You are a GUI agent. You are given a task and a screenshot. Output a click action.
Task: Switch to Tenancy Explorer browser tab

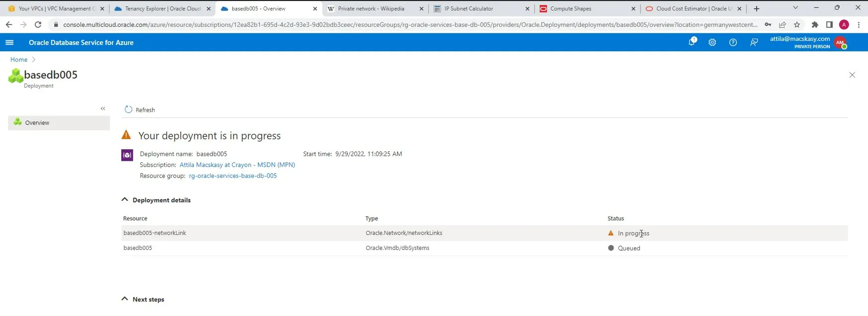click(x=162, y=8)
